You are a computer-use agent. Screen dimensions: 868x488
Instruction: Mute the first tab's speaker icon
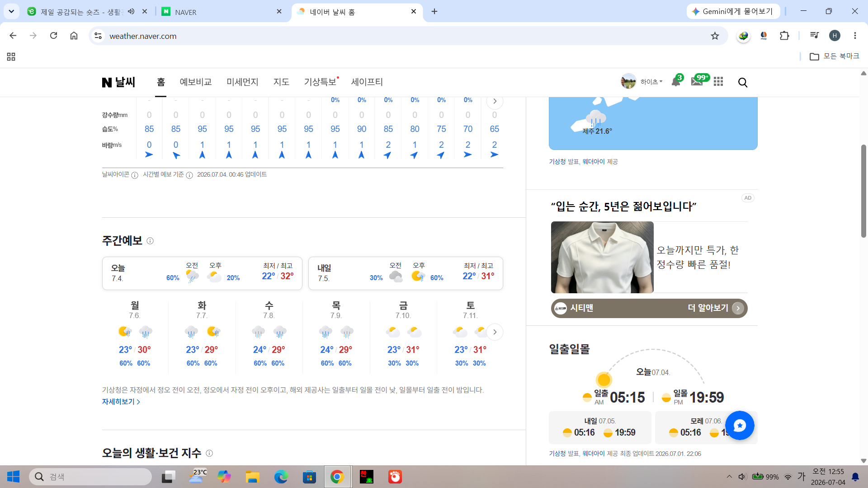[x=131, y=11]
